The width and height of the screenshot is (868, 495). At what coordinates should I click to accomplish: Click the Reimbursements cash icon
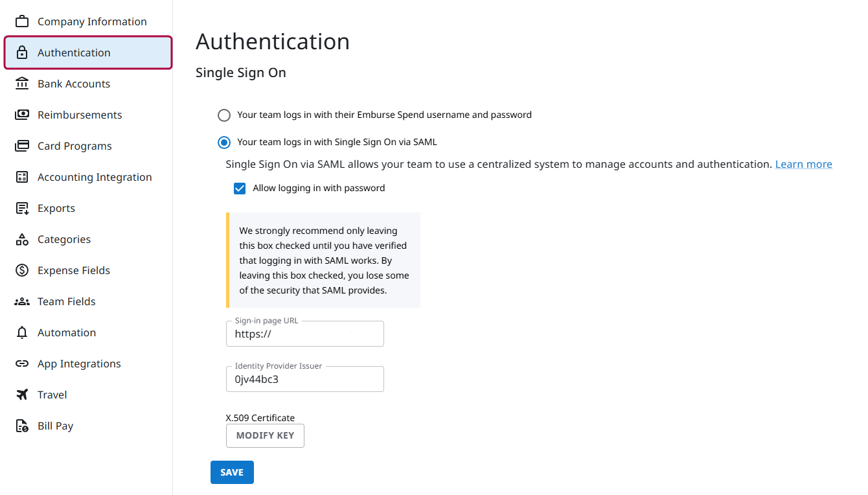click(x=22, y=115)
